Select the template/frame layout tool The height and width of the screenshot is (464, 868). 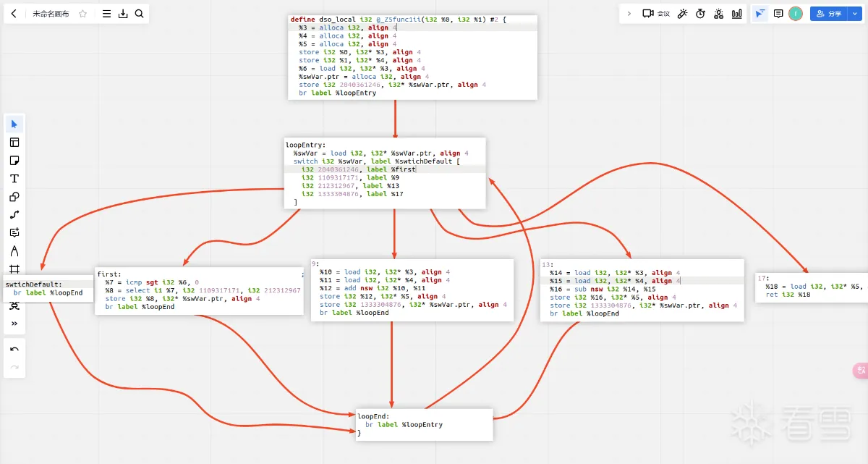click(x=14, y=143)
